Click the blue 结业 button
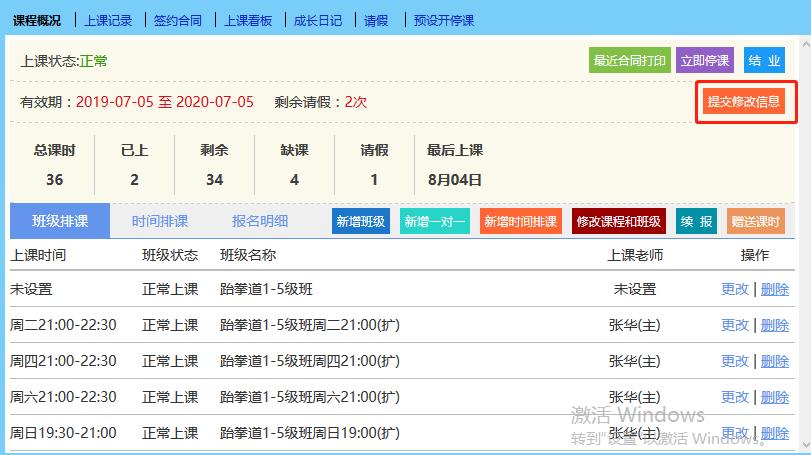 (764, 60)
